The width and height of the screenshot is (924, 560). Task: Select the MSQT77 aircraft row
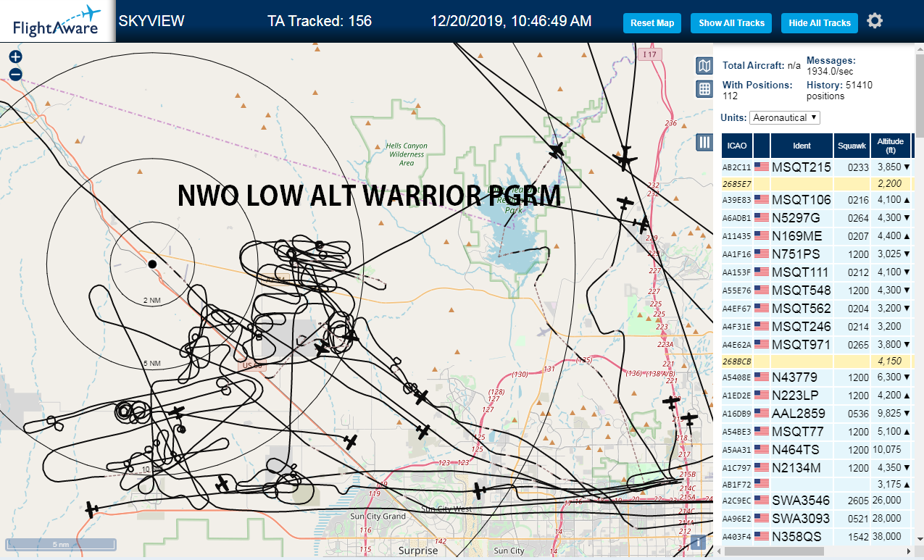(817, 431)
